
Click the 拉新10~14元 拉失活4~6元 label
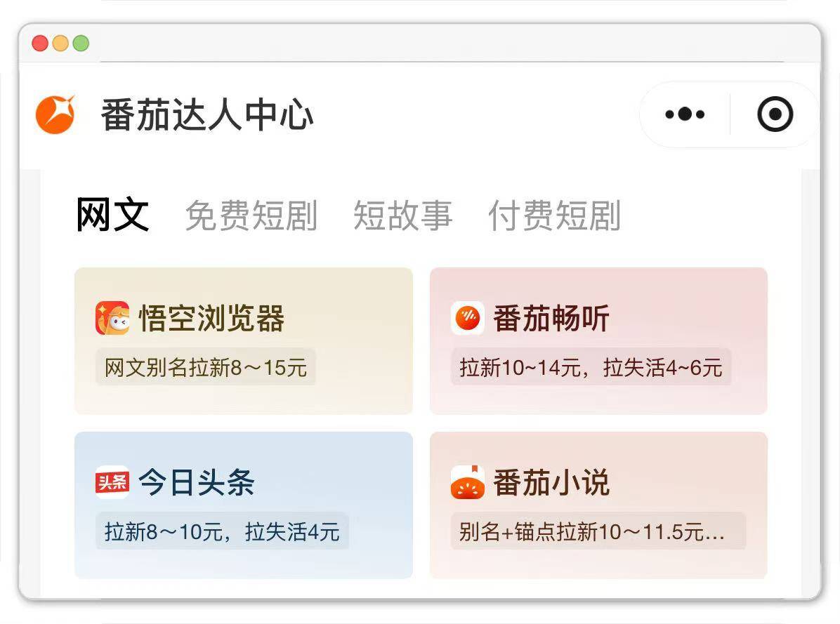[591, 368]
